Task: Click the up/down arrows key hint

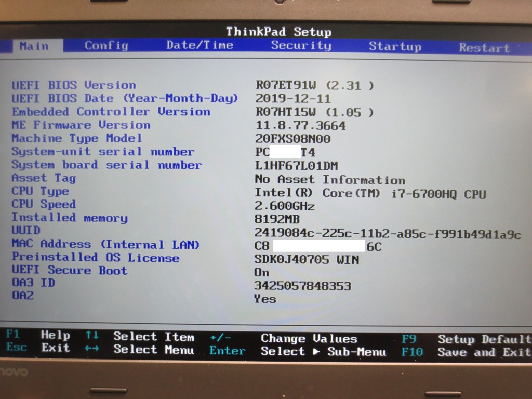Action: (92, 335)
